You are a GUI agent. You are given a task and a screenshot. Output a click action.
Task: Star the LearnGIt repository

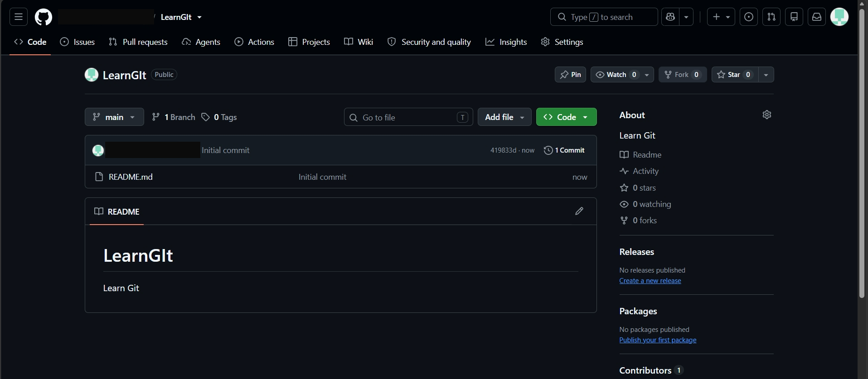[735, 75]
